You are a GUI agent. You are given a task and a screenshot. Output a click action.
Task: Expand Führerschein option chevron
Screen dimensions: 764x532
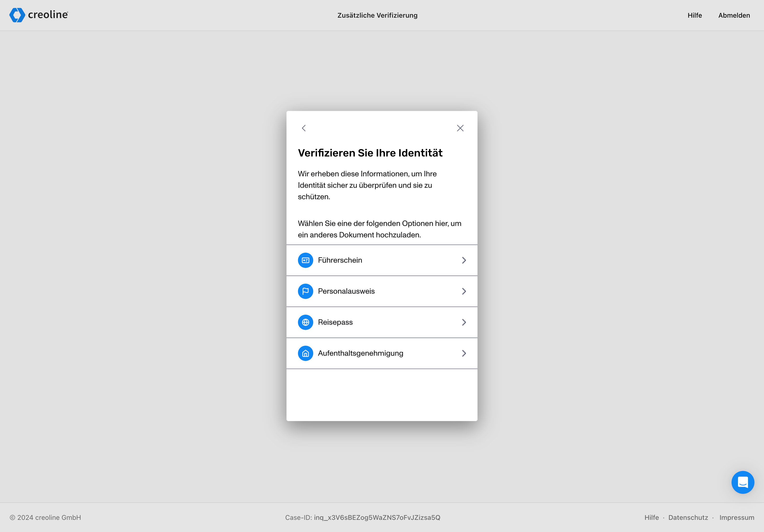click(464, 260)
